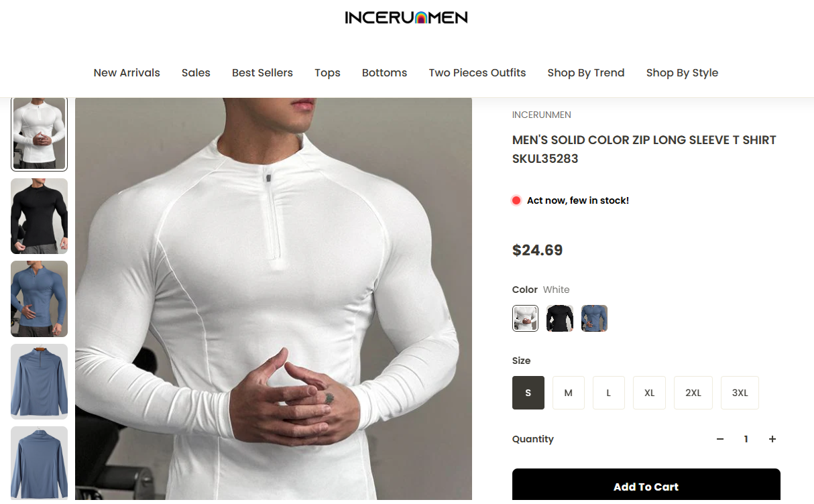Screen dimensions: 814x504
Task: Open the Tops menu
Action: click(327, 72)
